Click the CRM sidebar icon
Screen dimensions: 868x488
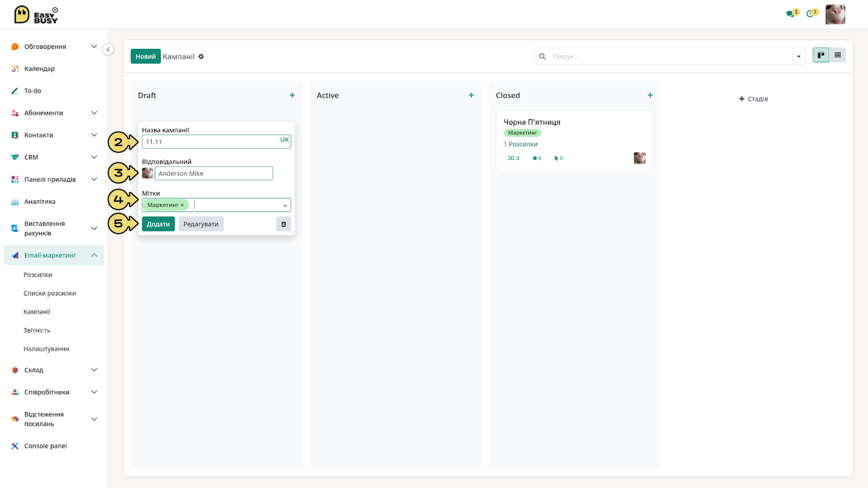point(15,157)
